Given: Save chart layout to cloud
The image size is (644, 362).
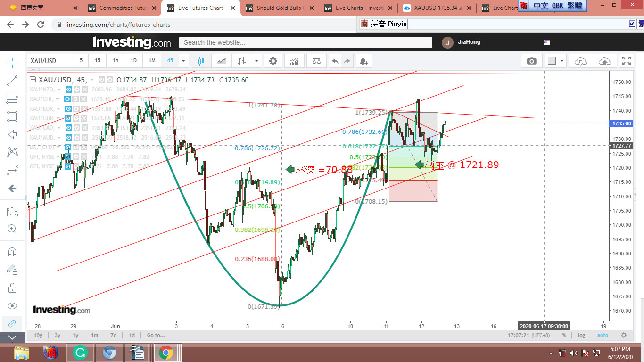Looking at the screenshot, I should tap(604, 61).
